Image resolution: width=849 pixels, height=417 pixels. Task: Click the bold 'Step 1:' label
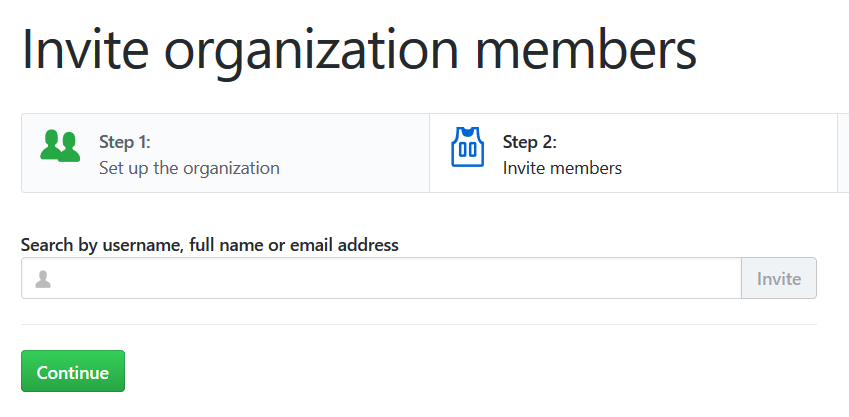pos(125,141)
